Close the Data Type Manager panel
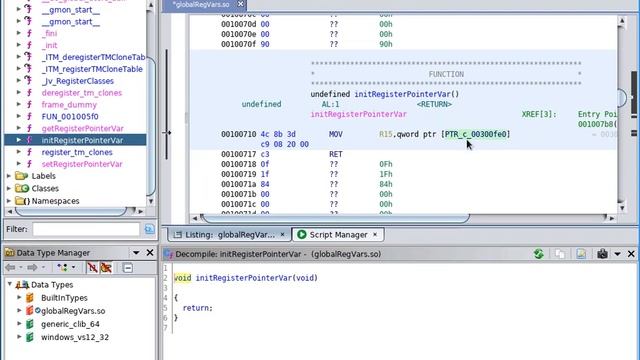The image size is (640, 360). 150,253
